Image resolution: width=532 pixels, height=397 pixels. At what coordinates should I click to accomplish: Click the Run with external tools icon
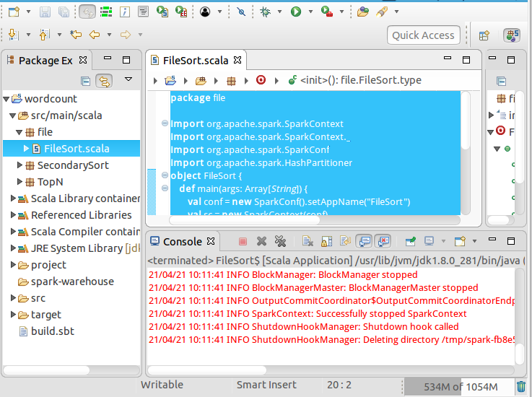coord(327,12)
